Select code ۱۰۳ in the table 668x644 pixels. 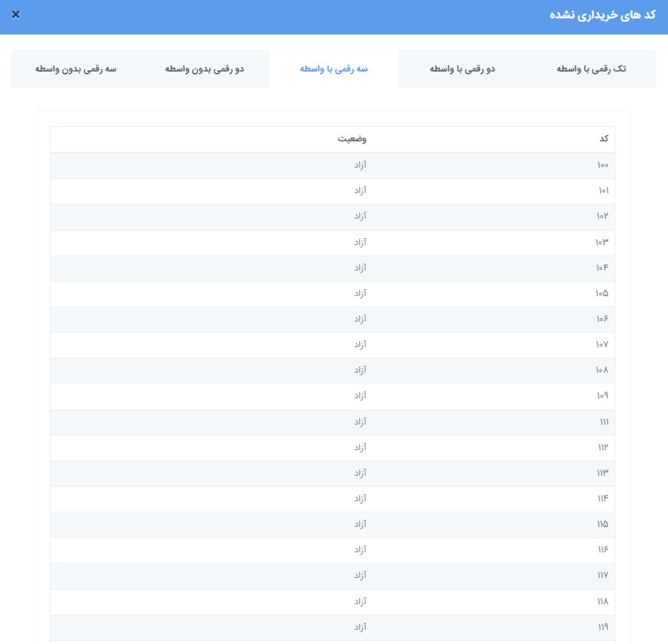(602, 243)
